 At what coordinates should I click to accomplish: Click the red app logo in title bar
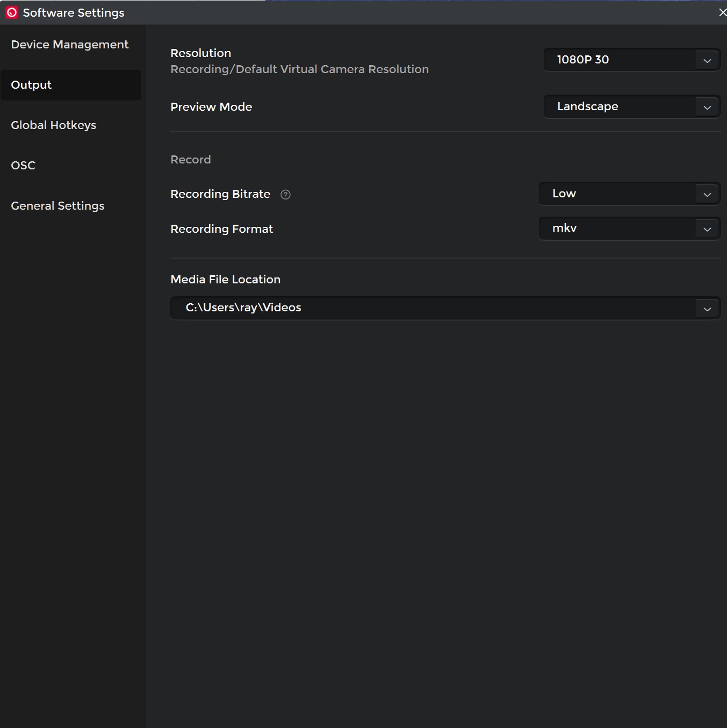tap(12, 12)
